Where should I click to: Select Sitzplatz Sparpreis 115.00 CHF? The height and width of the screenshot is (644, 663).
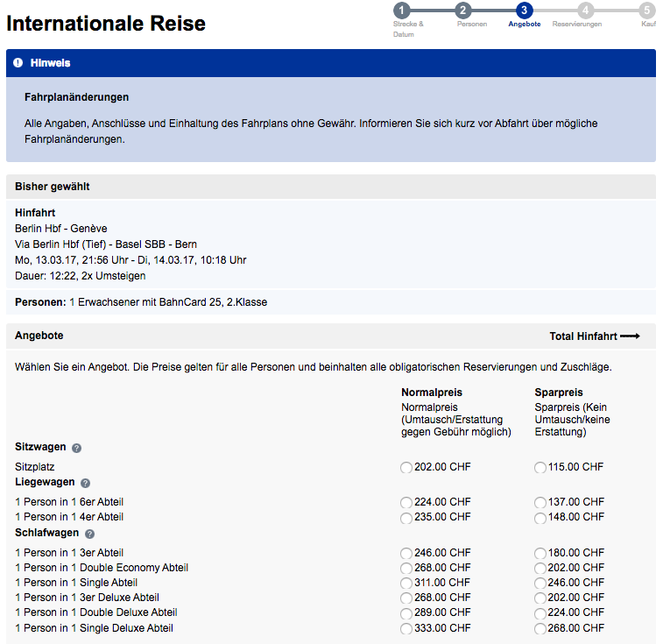540,468
